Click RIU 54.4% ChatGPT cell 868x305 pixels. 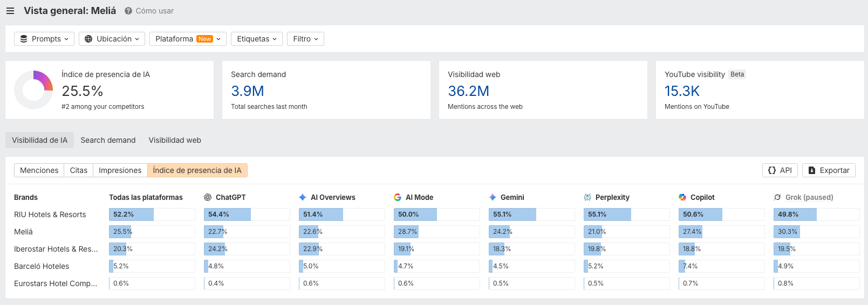click(x=247, y=214)
